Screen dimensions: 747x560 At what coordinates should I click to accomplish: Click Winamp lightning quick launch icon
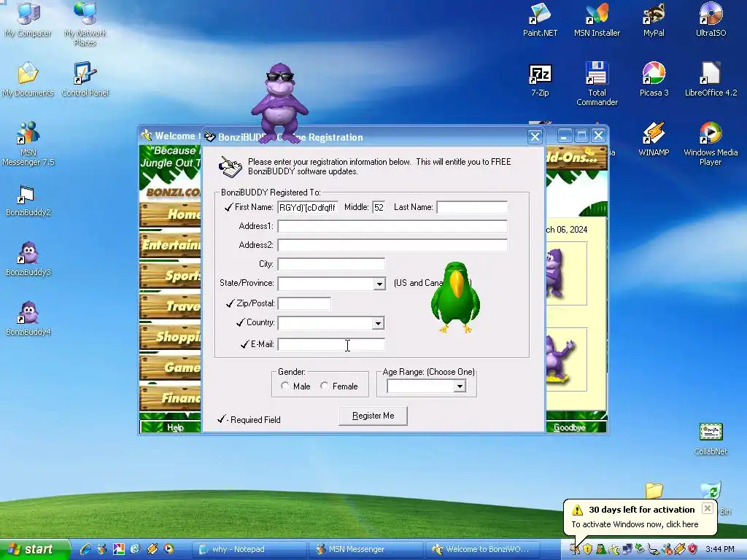[152, 549]
